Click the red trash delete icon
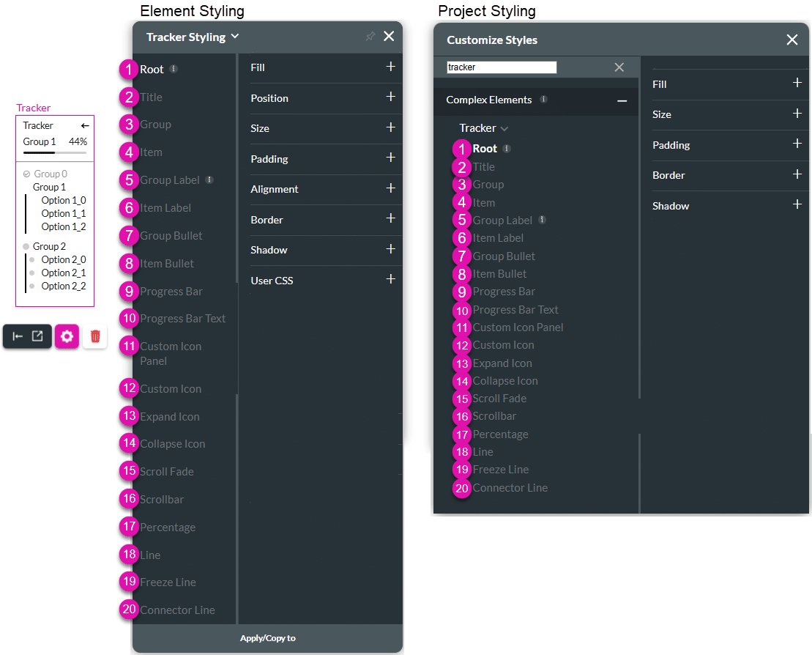The image size is (812, 655). [95, 336]
